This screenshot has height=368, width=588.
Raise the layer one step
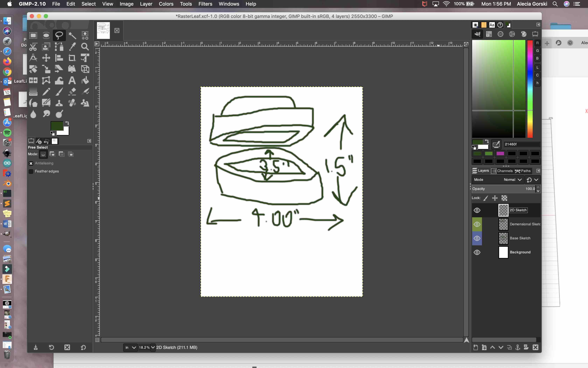coord(492,347)
